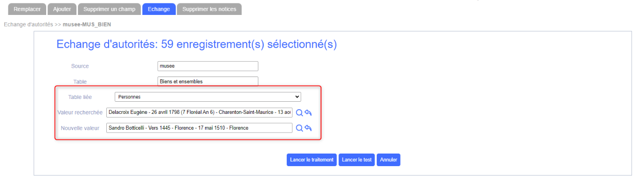Click search icon beside Valeur recherchée field
This screenshot has width=644, height=196.
click(299, 112)
